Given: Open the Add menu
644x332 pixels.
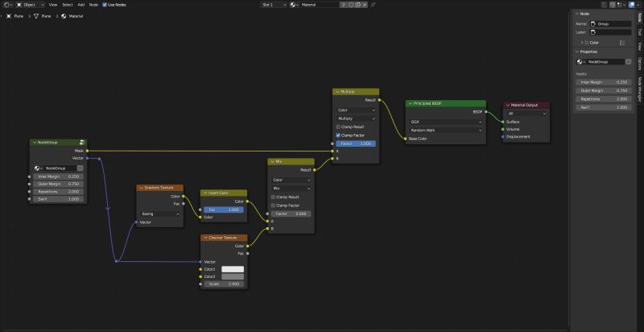Looking at the screenshot, I should tap(81, 5).
